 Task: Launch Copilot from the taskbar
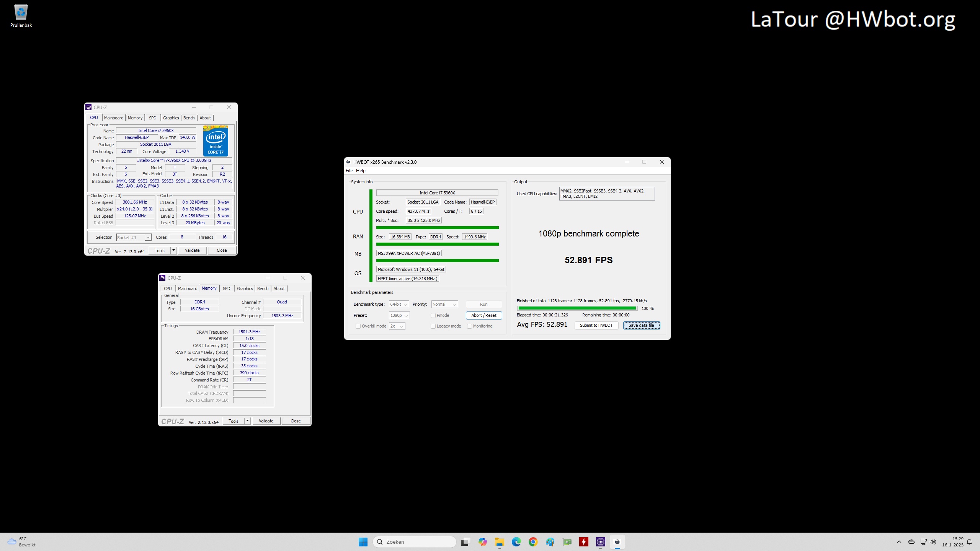point(482,542)
